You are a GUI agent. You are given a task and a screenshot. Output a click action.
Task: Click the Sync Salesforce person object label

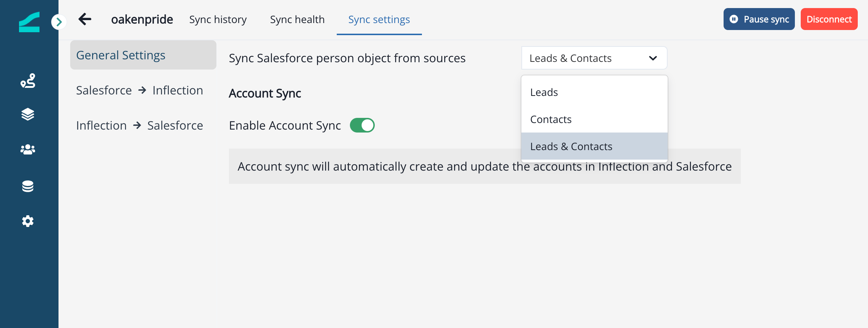pyautogui.click(x=347, y=58)
